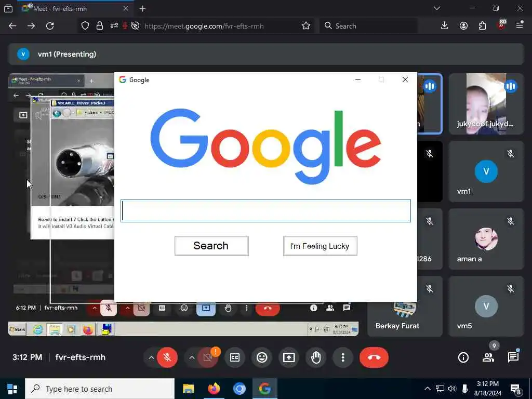The image size is (532, 399).
Task: Open the site permissions icon in address bar
Action: point(114,26)
